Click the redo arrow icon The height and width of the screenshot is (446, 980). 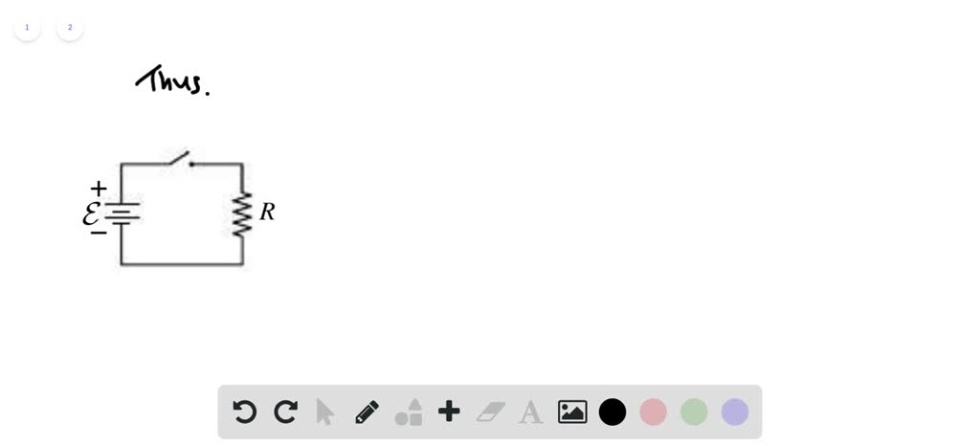point(285,413)
